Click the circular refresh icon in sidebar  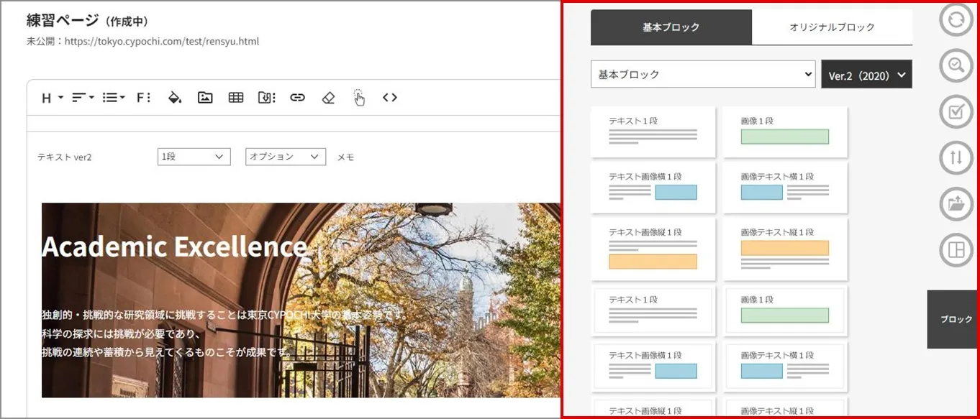tap(956, 19)
